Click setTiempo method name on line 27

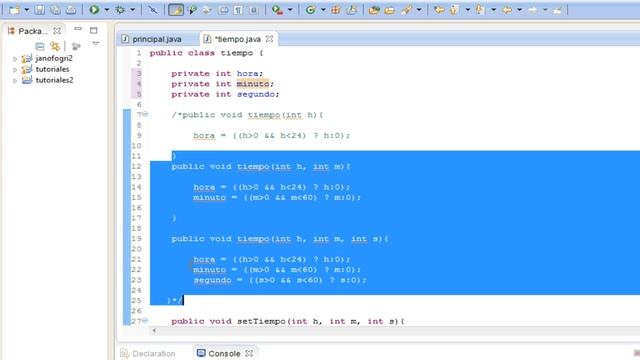(x=261, y=321)
